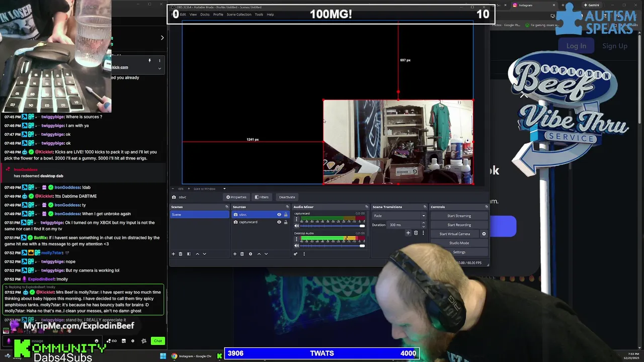The width and height of the screenshot is (644, 362).
Task: Undock the Audio Mixer panel
Action: (x=366, y=207)
